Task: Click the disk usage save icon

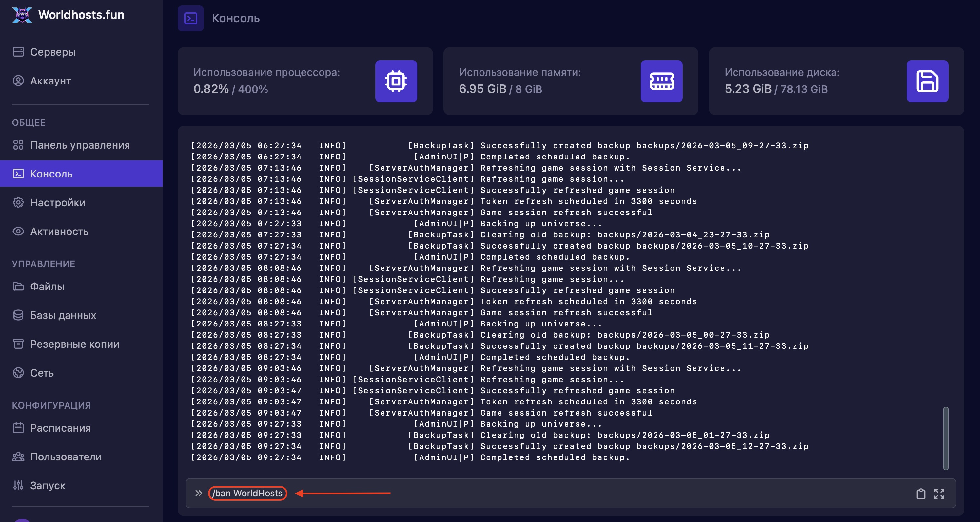Action: tap(927, 81)
